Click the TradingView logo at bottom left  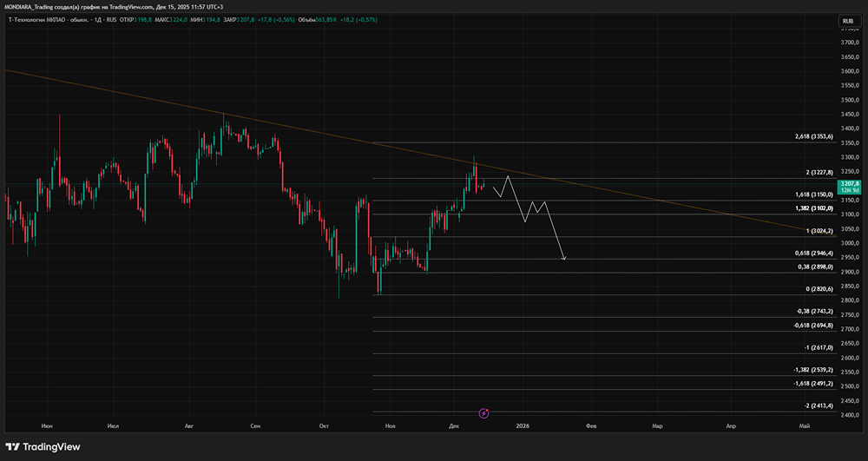pyautogui.click(x=43, y=446)
